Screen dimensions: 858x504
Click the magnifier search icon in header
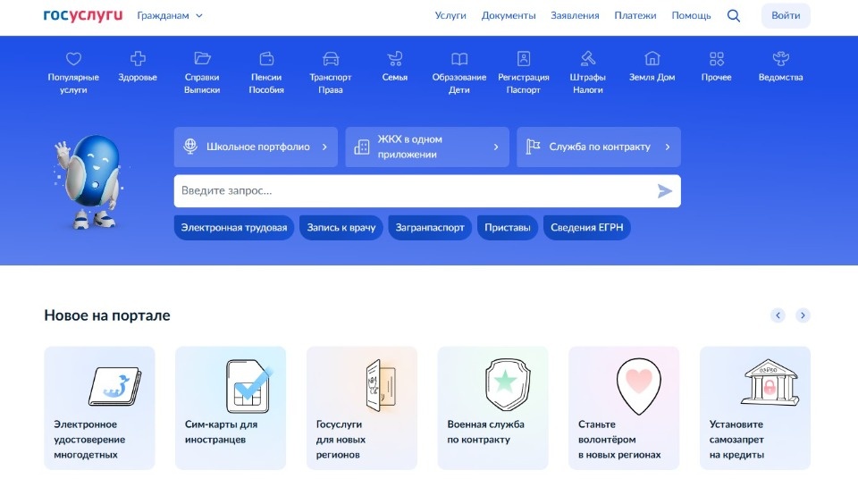pos(734,16)
